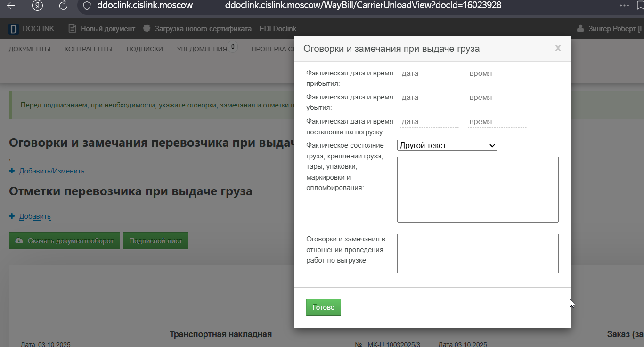Open Загрузка нового сертификата
644x347 pixels.
[203, 29]
